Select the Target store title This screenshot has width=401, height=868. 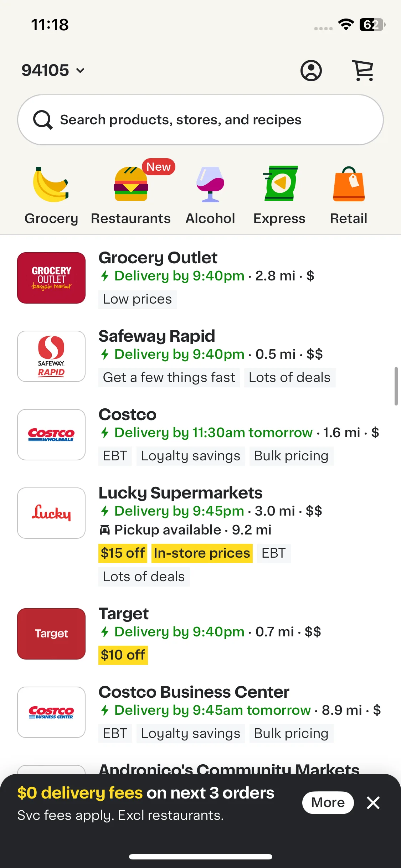click(x=124, y=614)
